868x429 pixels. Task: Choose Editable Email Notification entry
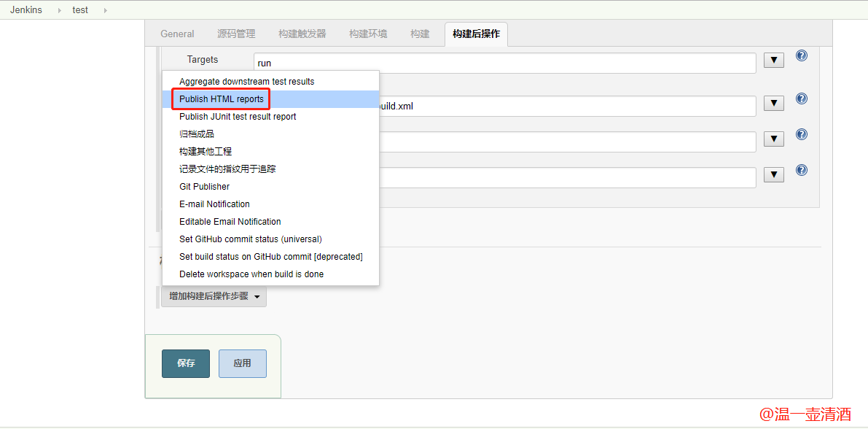tap(270, 222)
